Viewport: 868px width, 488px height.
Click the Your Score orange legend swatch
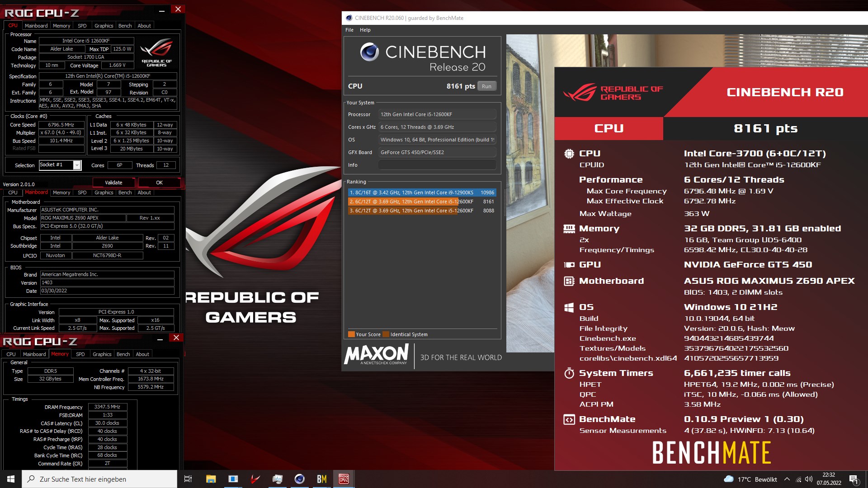(x=351, y=334)
